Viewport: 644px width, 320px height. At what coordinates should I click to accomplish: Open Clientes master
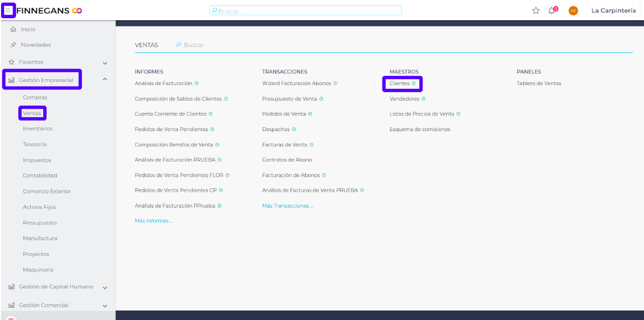pos(400,83)
